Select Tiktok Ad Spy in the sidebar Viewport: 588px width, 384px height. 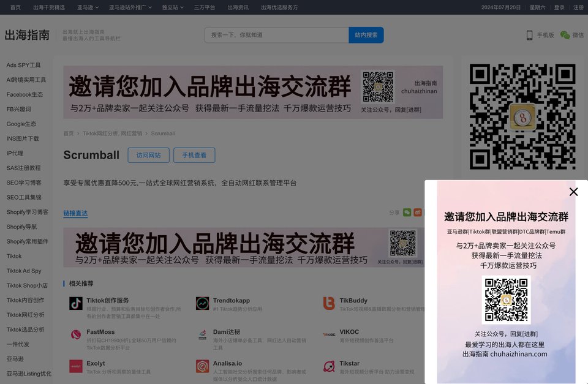pyautogui.click(x=24, y=271)
